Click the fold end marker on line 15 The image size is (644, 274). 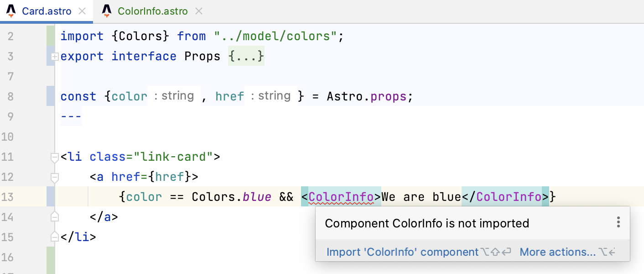[55, 237]
